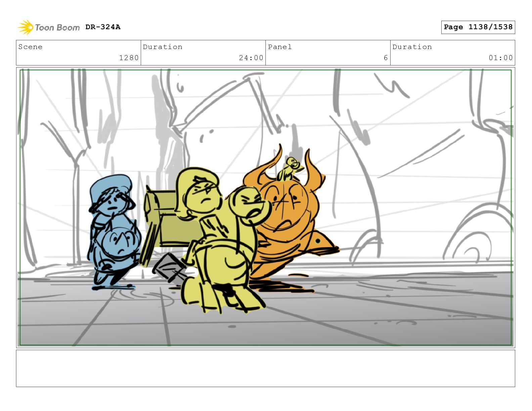
Task: Click the Page 1138/1538 box
Action: tap(478, 27)
